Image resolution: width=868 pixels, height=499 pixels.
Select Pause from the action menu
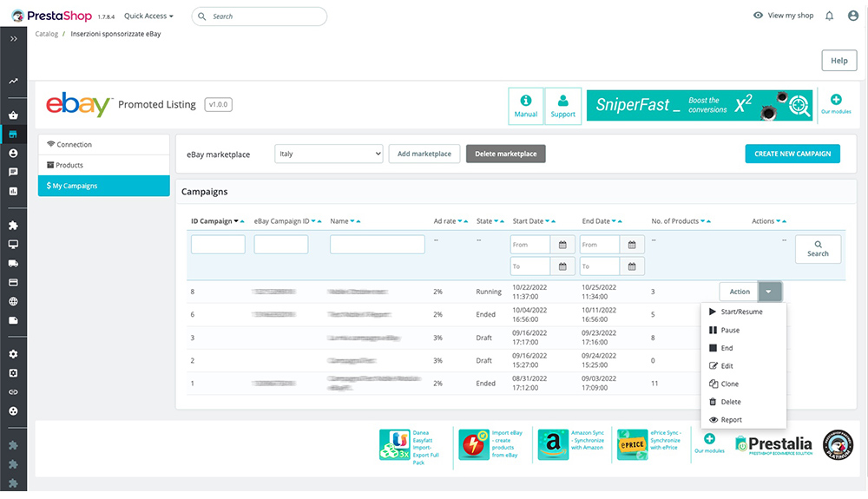click(730, 331)
